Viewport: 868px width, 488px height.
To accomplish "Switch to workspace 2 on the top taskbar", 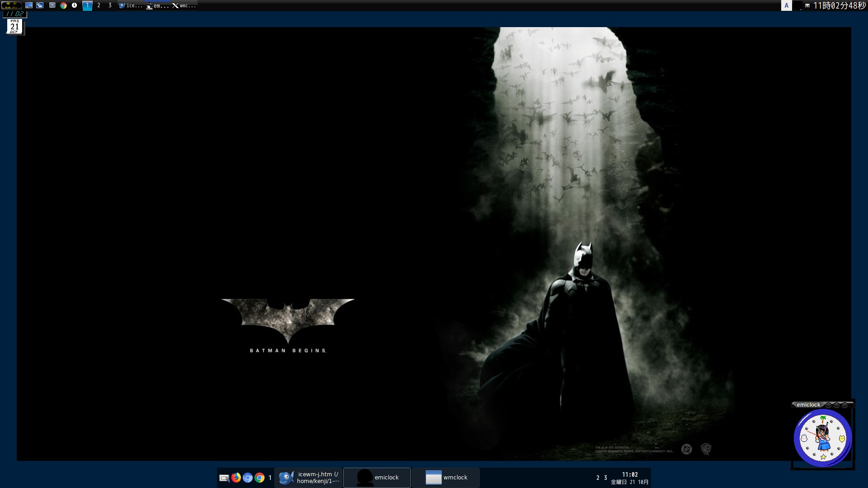I will tap(99, 6).
